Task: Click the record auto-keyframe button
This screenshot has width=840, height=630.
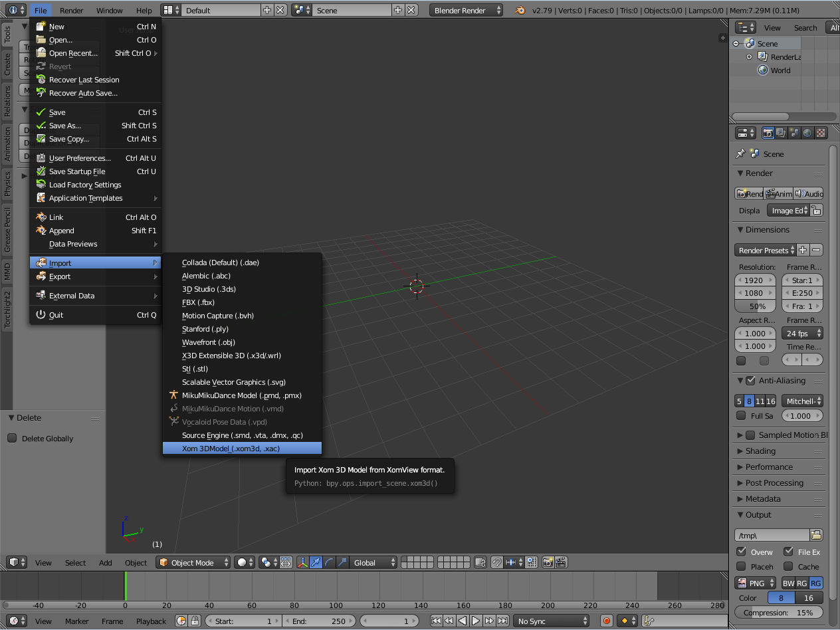Action: tap(606, 621)
